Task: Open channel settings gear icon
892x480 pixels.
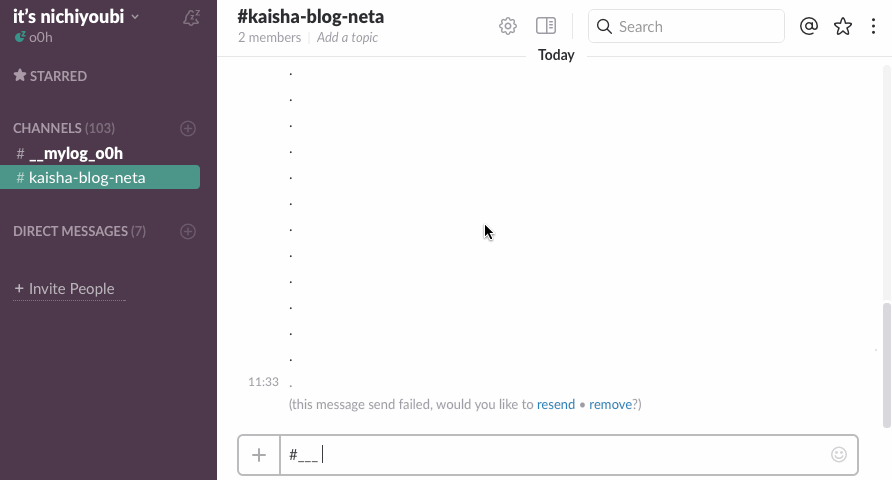Action: (508, 26)
